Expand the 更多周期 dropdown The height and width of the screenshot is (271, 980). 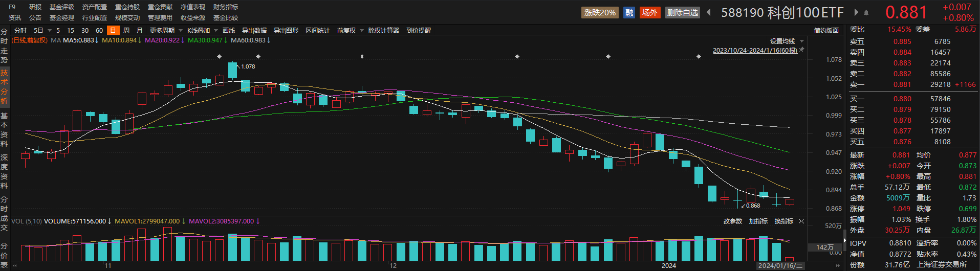pos(165,31)
